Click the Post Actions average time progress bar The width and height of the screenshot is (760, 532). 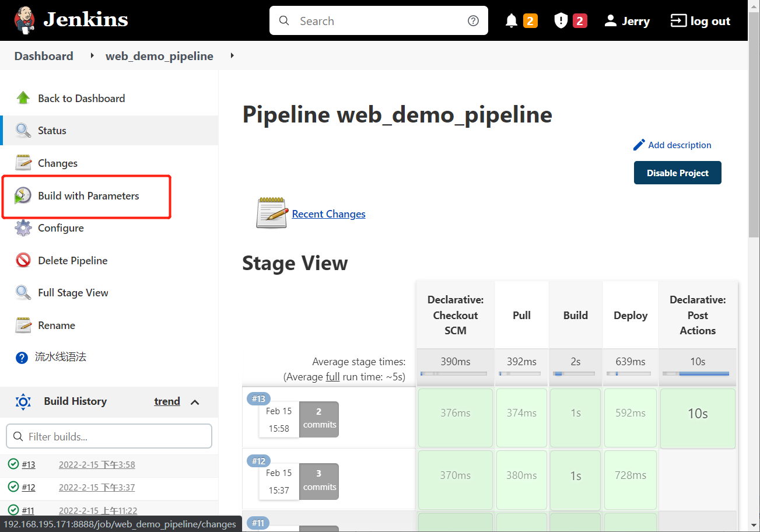point(695,373)
